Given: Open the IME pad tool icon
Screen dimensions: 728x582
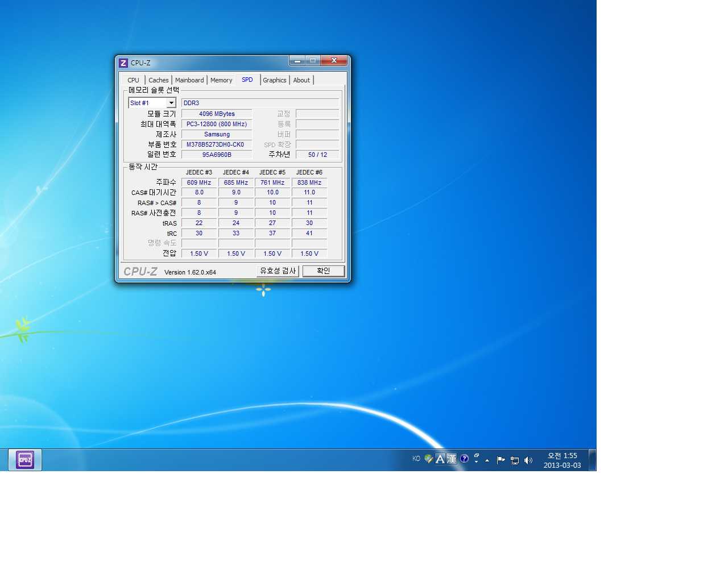Looking at the screenshot, I should (429, 459).
